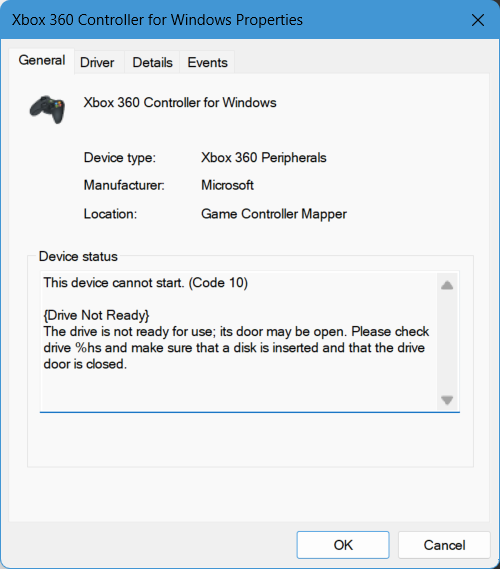Image resolution: width=500 pixels, height=569 pixels.
Task: Click the device status scroll down arrow
Action: [447, 400]
